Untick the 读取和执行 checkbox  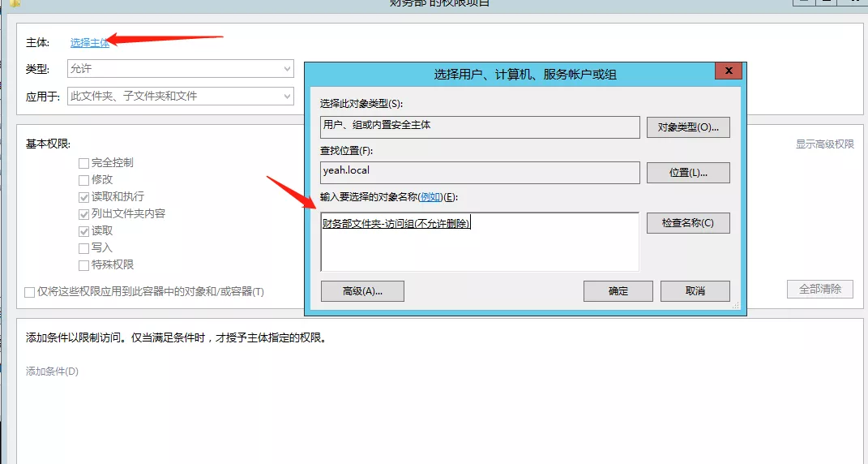point(83,196)
